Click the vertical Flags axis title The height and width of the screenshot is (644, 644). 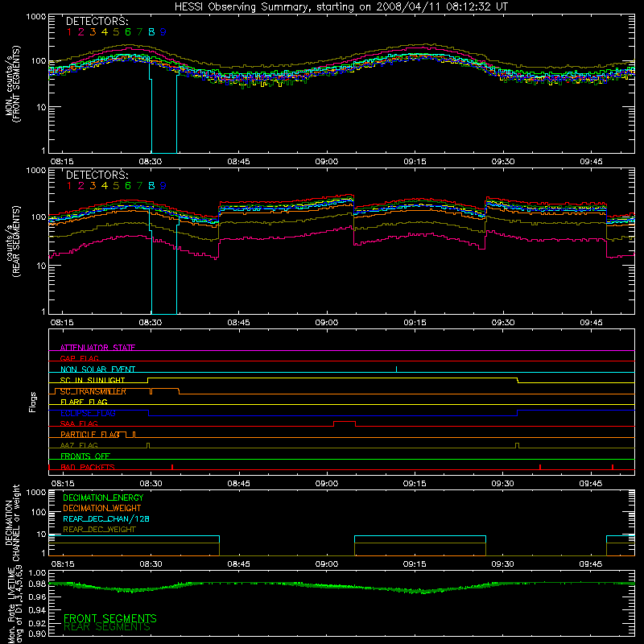[x=32, y=402]
